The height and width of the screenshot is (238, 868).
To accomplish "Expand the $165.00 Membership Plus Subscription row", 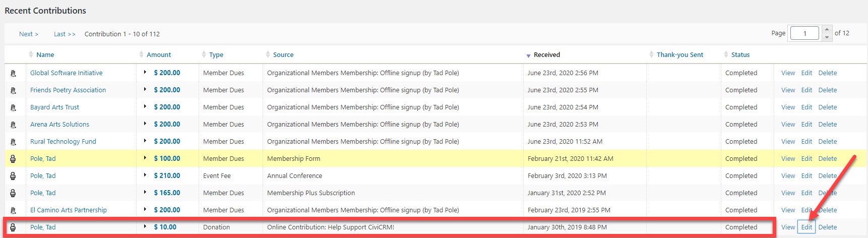I will 145,193.
